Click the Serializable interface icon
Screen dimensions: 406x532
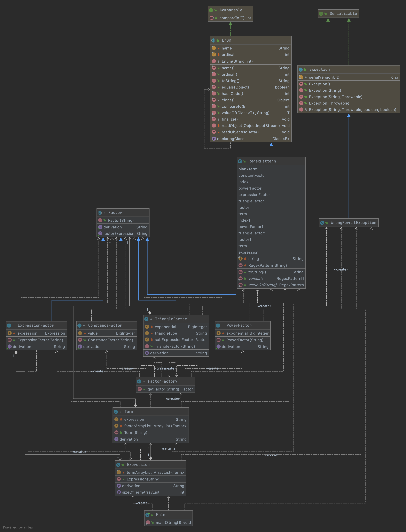point(321,14)
